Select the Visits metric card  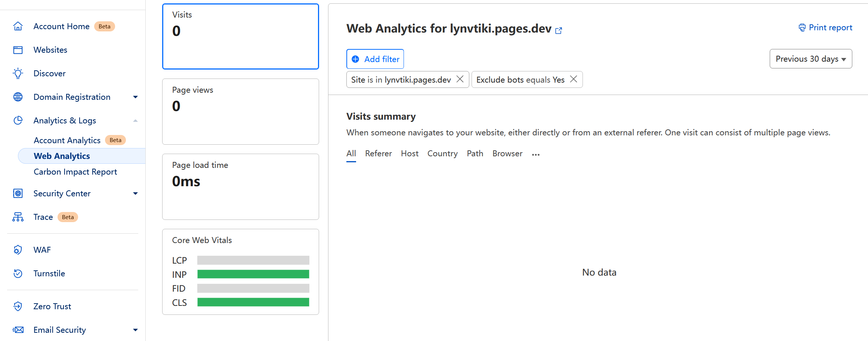[240, 36]
